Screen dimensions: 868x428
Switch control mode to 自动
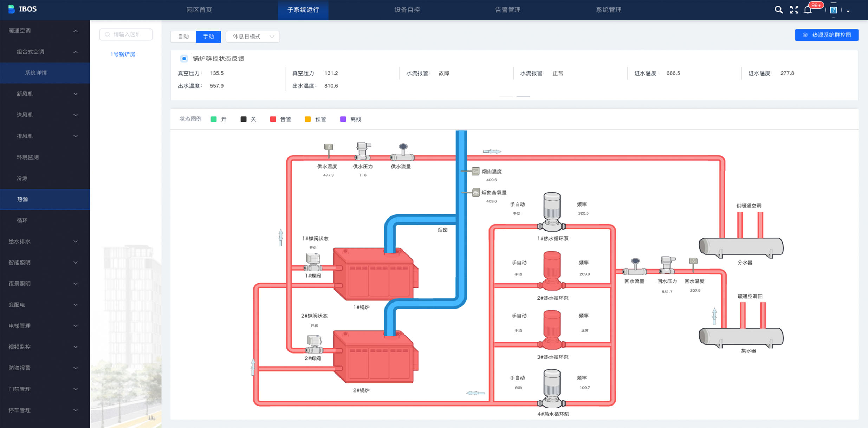(183, 37)
